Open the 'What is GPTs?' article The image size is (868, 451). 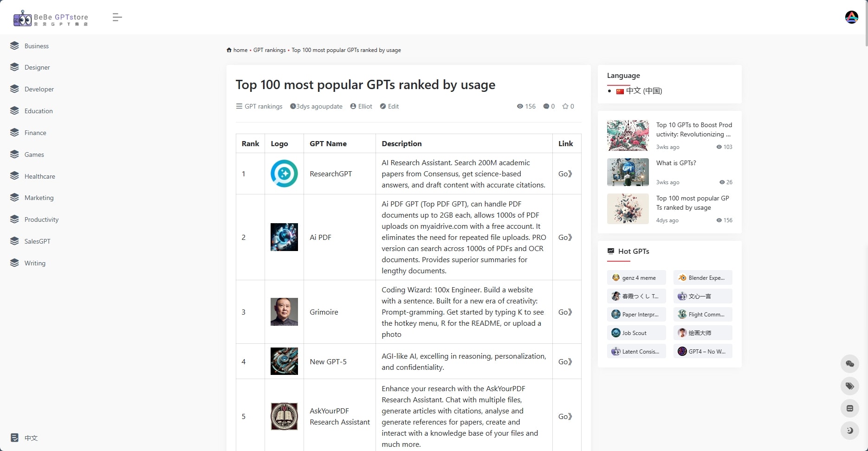tap(676, 163)
